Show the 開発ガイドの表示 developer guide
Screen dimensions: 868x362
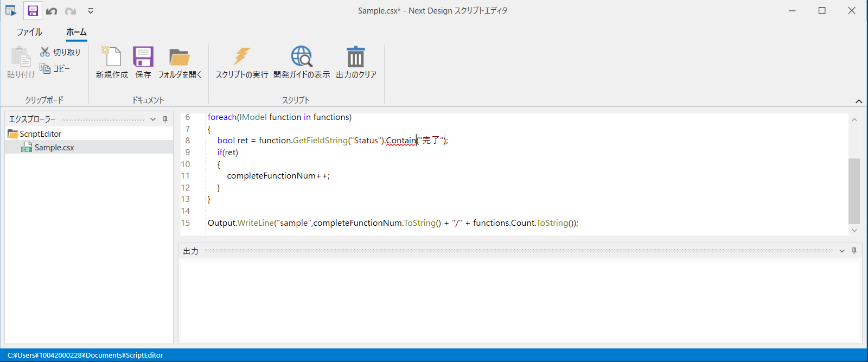pos(302,62)
